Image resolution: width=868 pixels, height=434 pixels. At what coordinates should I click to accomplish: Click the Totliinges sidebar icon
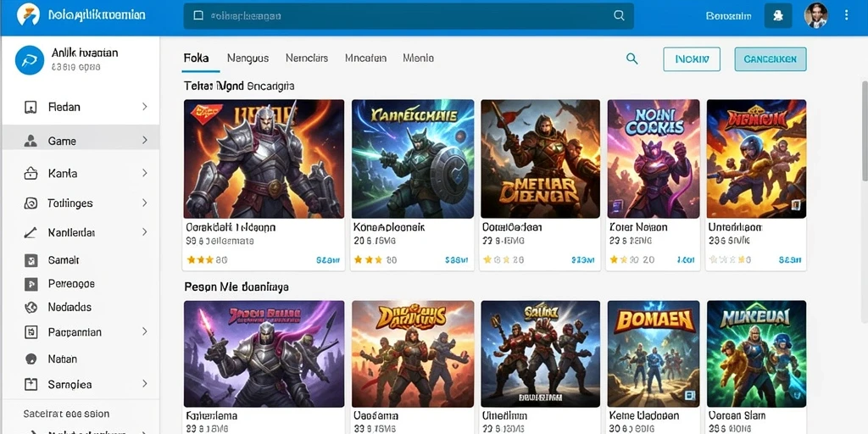pyautogui.click(x=31, y=203)
